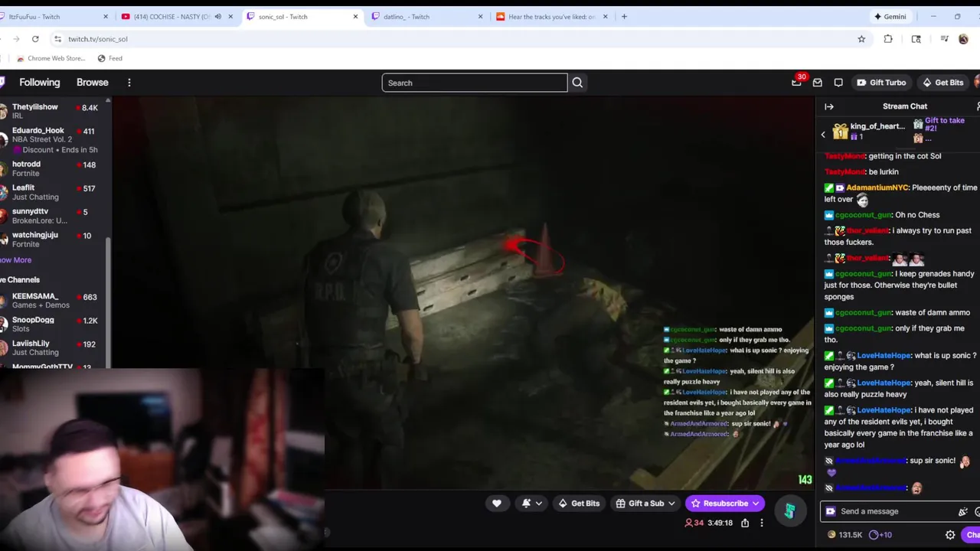Image resolution: width=980 pixels, height=551 pixels.
Task: Open Thetylilshow channel in sidebar
Action: pyautogui.click(x=52, y=112)
